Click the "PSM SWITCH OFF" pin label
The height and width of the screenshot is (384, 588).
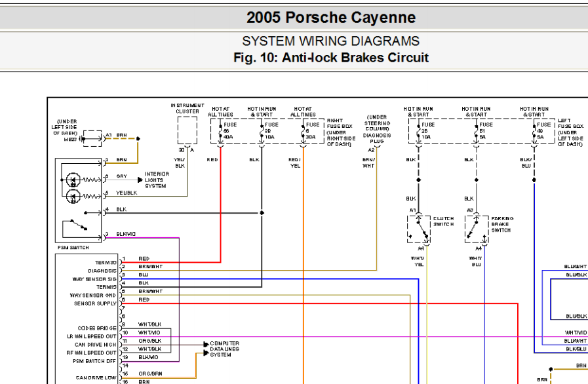click(94, 361)
